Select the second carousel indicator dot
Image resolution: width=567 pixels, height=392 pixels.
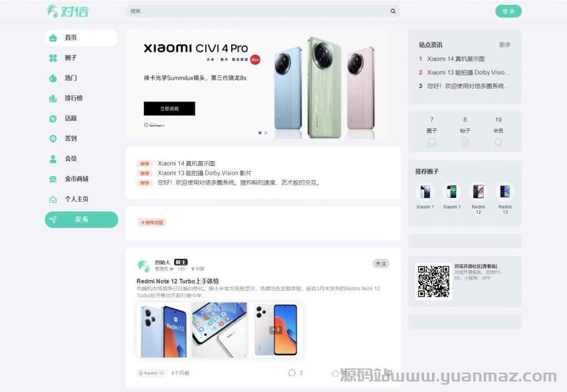(x=266, y=133)
